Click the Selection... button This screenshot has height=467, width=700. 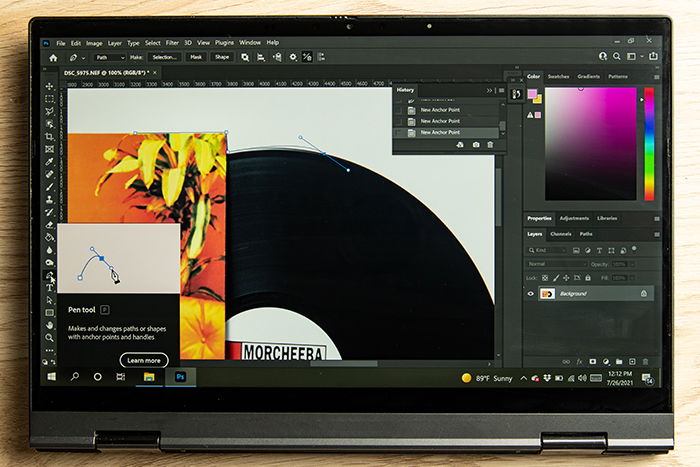pyautogui.click(x=165, y=57)
